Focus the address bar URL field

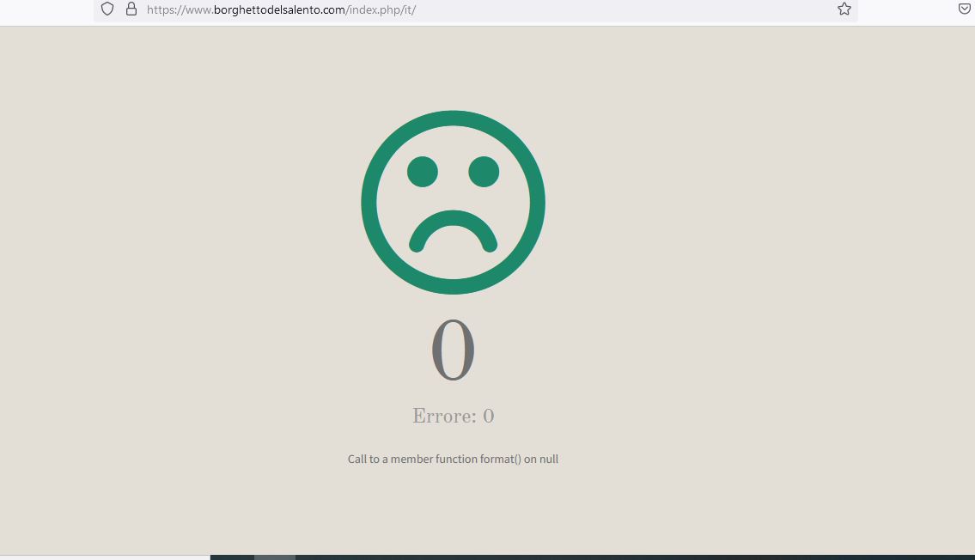601,9
